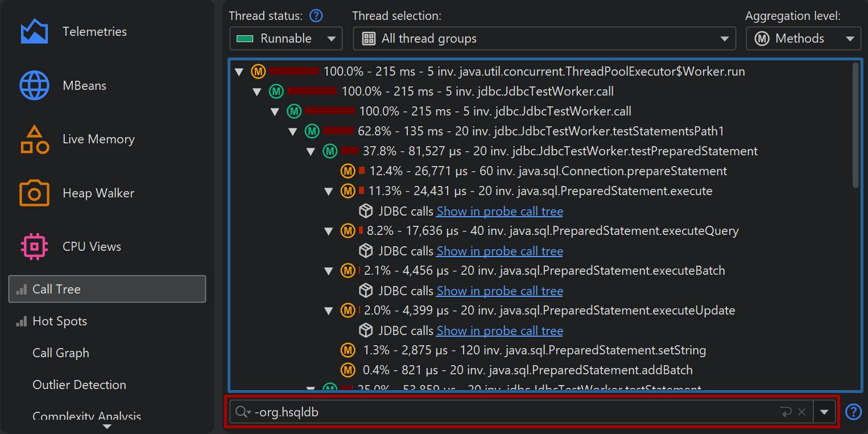The height and width of the screenshot is (434, 868).
Task: Collapse the PreparedStatement.executeQuery node
Action: click(328, 232)
